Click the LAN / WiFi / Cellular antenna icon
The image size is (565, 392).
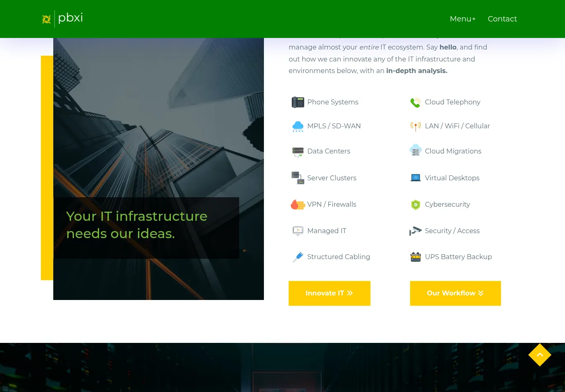(x=415, y=126)
